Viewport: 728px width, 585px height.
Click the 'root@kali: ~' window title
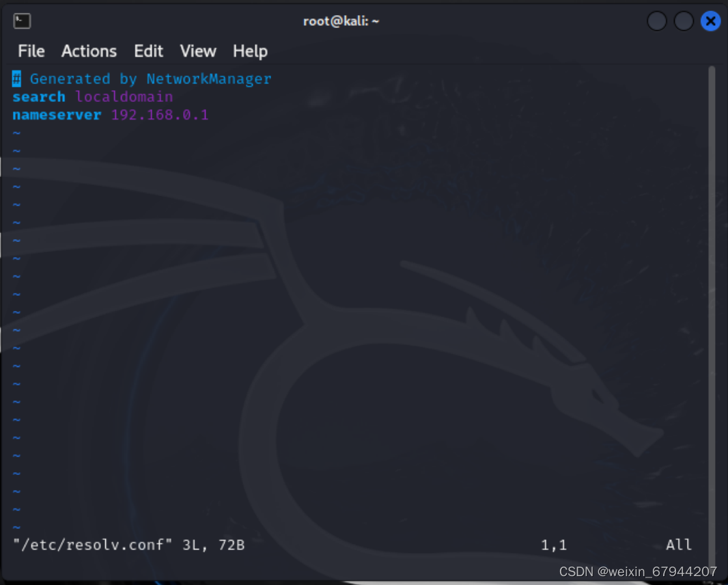click(x=341, y=21)
